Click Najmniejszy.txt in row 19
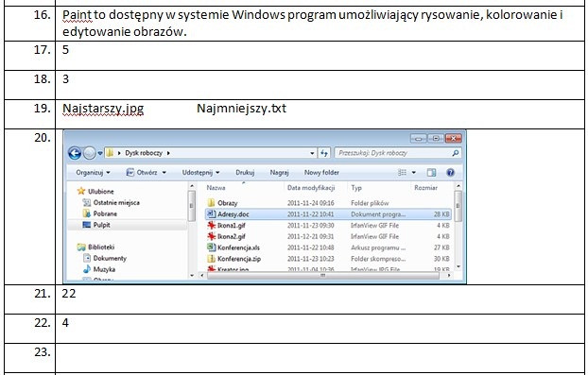This screenshot has width=588, height=375. [x=241, y=109]
